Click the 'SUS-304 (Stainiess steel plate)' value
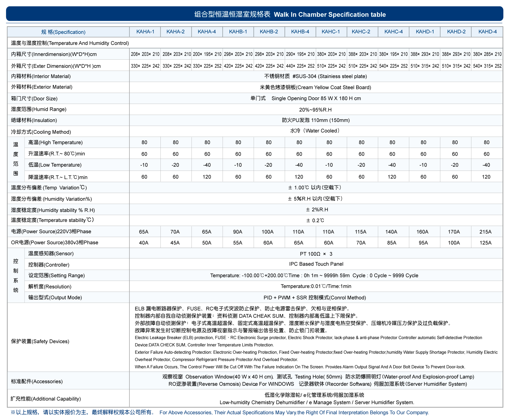 tap(330, 76)
